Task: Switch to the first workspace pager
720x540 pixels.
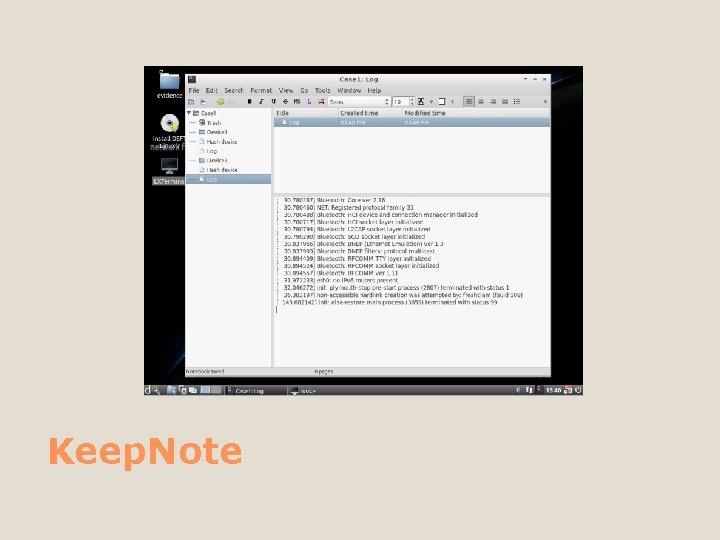Action: click(x=205, y=390)
